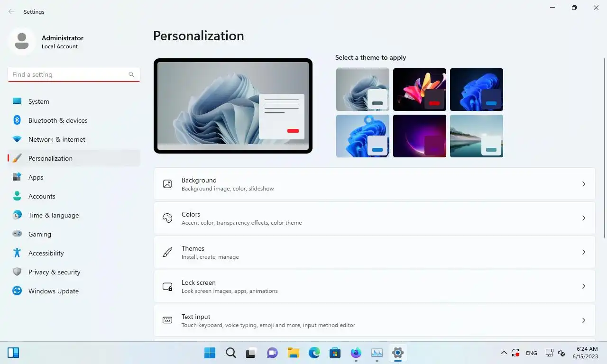
Task: Click the Colors palette icon
Action: (167, 218)
